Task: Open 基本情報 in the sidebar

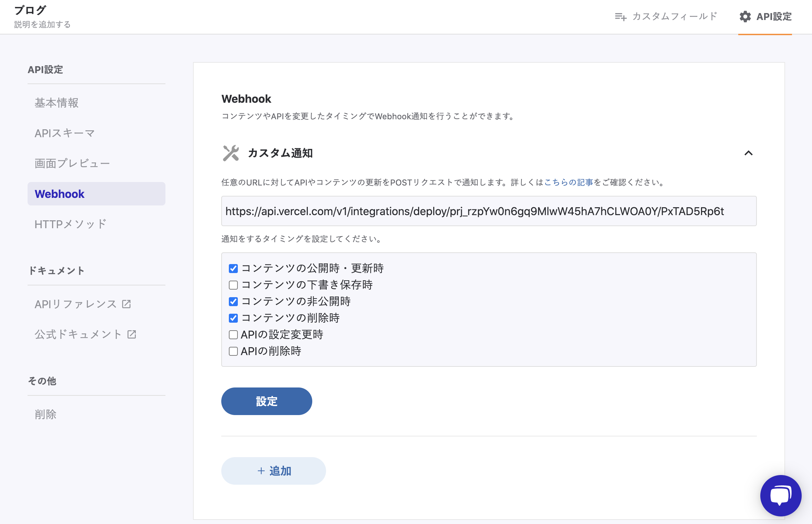Action: click(x=57, y=103)
